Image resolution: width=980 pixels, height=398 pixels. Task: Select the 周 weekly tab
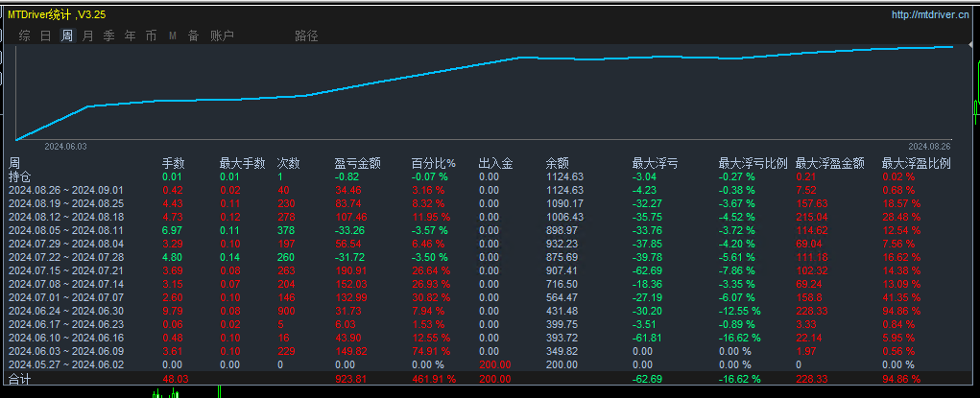pos(67,35)
